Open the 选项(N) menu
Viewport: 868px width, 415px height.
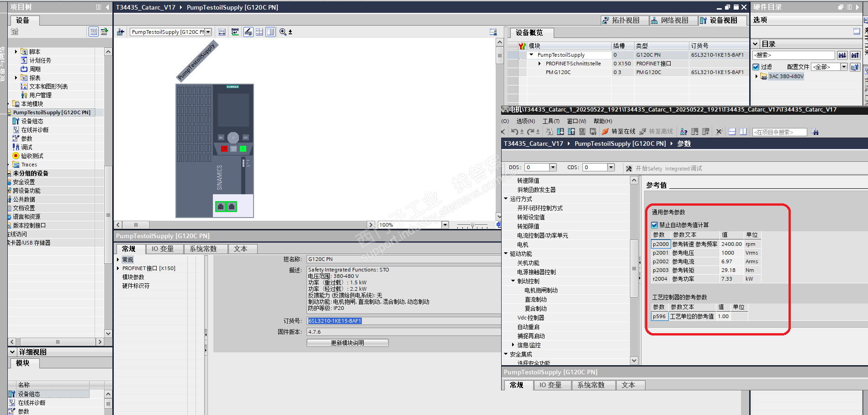coord(526,121)
